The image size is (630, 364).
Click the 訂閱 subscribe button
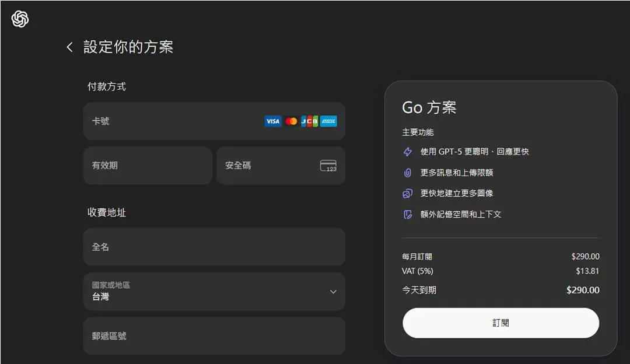tap(501, 323)
